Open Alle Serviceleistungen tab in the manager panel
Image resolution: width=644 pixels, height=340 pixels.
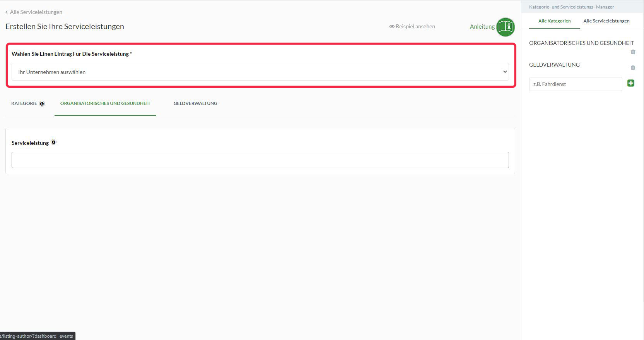[x=606, y=21]
